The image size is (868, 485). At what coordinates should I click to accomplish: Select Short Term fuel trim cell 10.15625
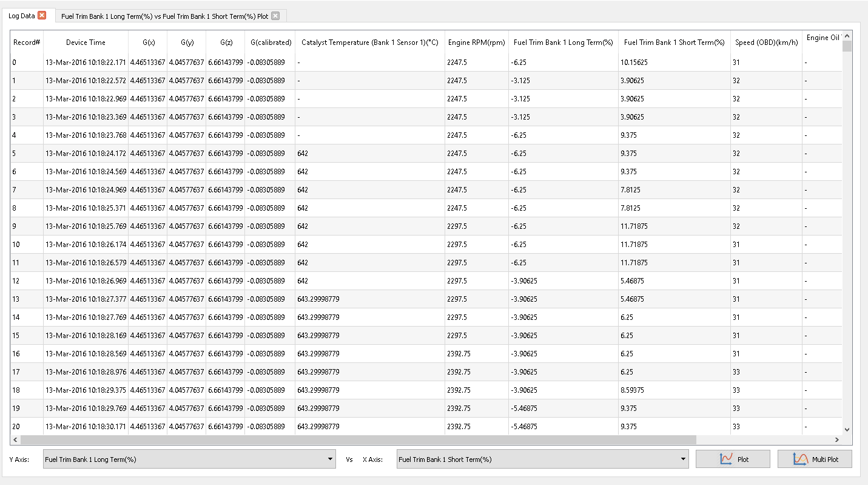coord(634,63)
